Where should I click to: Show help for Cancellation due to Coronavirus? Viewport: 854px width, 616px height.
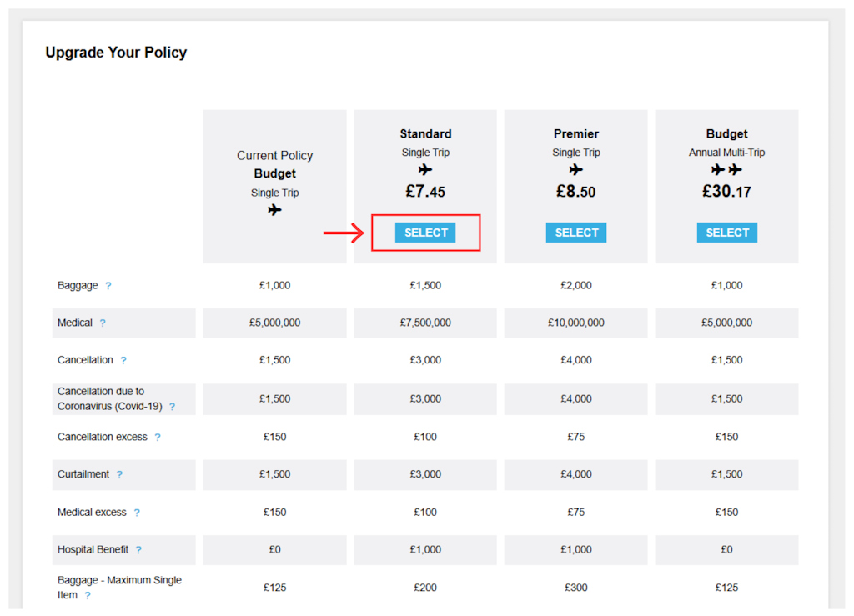[172, 407]
